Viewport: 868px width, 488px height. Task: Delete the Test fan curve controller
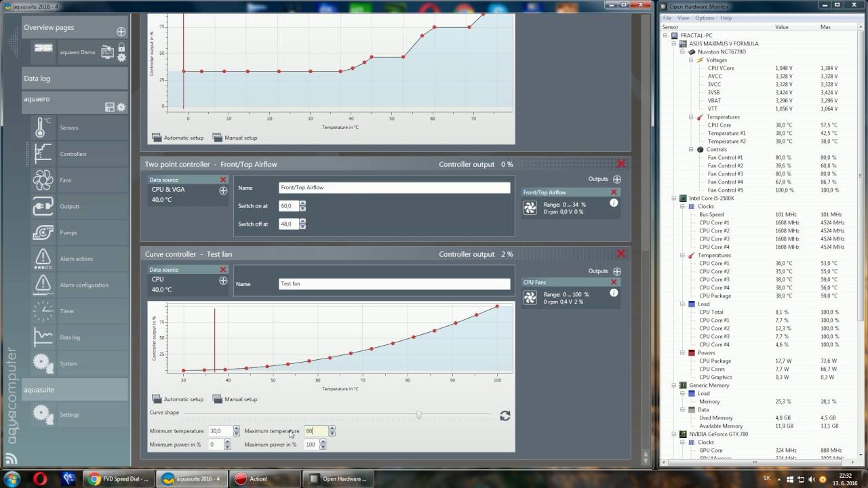[621, 253]
